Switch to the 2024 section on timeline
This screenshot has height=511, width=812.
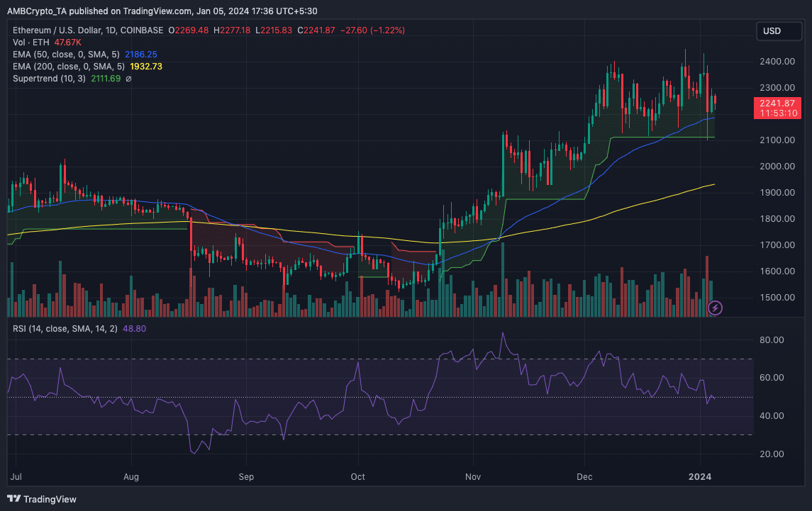701,477
